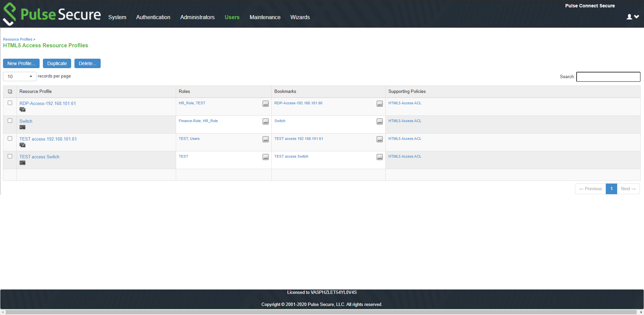644x315 pixels.
Task: Click the Delete... button
Action: (x=88, y=63)
